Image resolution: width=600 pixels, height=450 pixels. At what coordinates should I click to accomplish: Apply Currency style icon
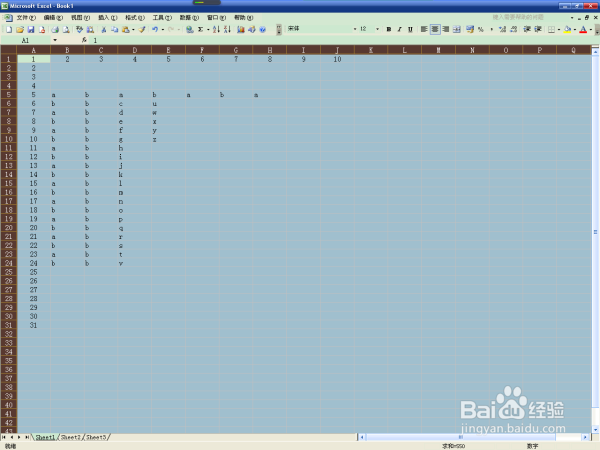tap(470, 29)
